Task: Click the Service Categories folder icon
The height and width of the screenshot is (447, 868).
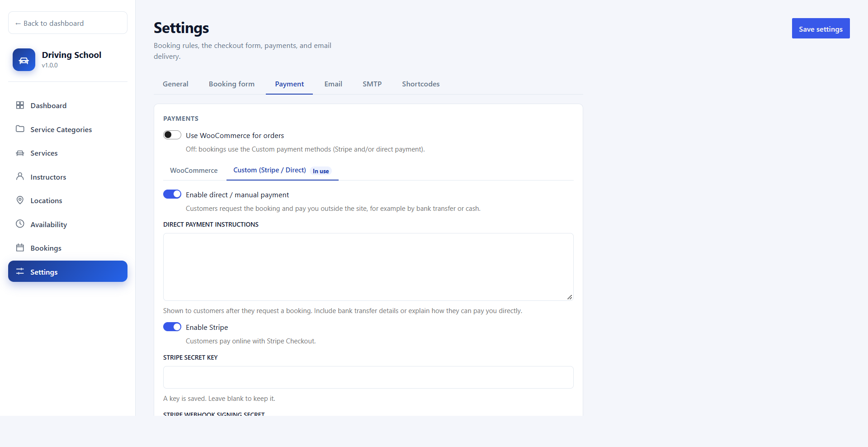Action: tap(20, 129)
